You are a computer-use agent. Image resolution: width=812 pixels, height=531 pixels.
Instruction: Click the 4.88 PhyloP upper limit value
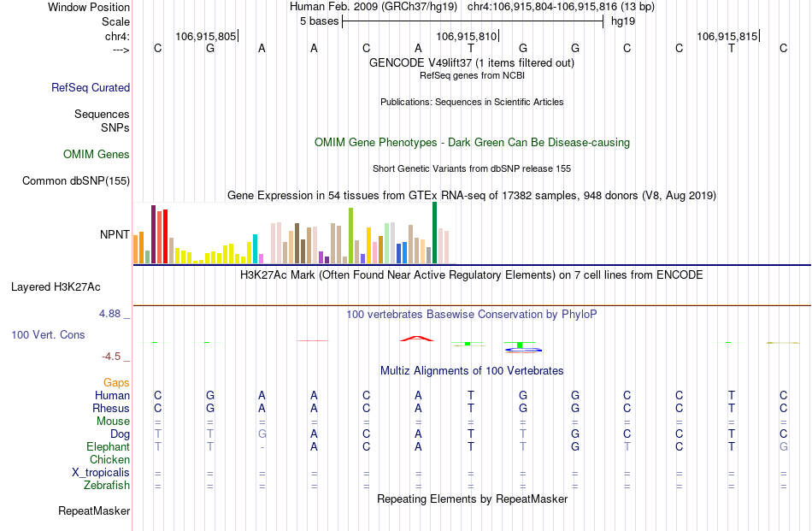[109, 314]
